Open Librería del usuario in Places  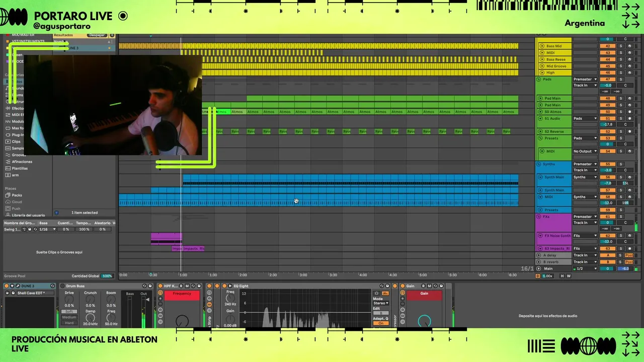tap(28, 215)
